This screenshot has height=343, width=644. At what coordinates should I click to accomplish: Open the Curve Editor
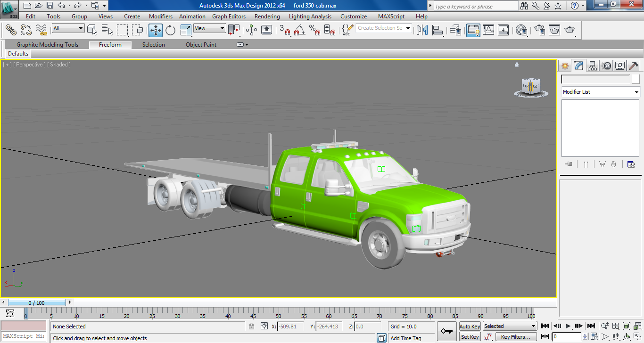[488, 30]
